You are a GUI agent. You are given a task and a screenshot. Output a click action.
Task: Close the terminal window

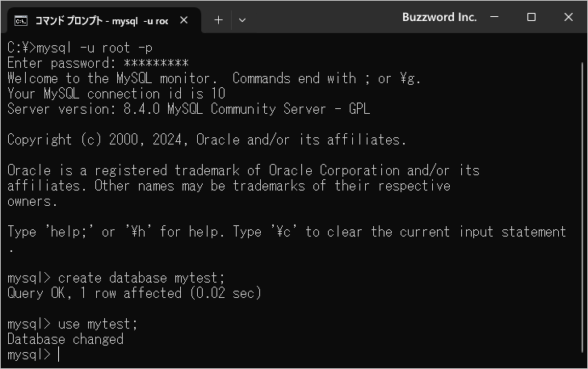pyautogui.click(x=568, y=17)
